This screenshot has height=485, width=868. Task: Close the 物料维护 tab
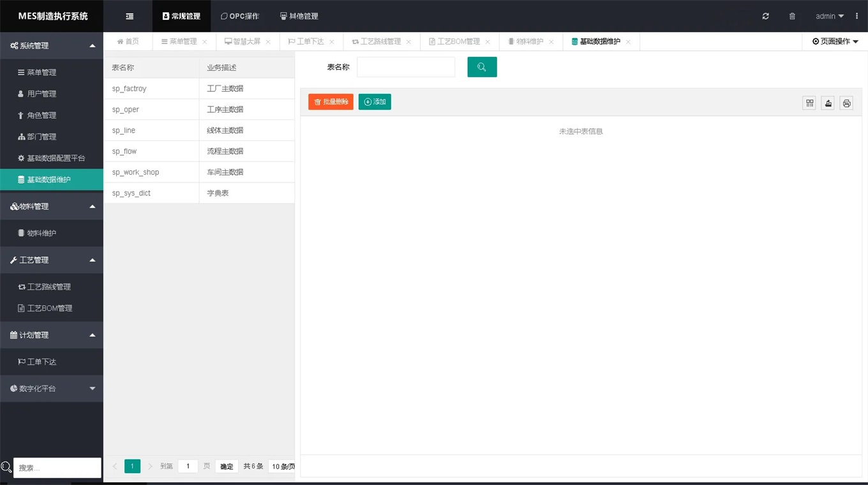pyautogui.click(x=551, y=42)
